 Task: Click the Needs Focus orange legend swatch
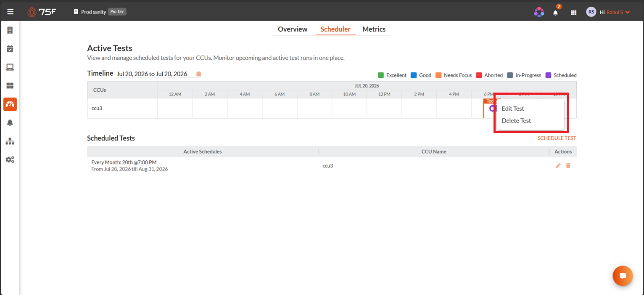(x=438, y=75)
